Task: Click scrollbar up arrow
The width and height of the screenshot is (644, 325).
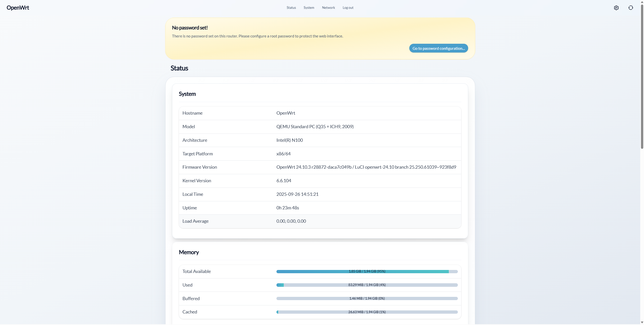Action: click(x=642, y=2)
